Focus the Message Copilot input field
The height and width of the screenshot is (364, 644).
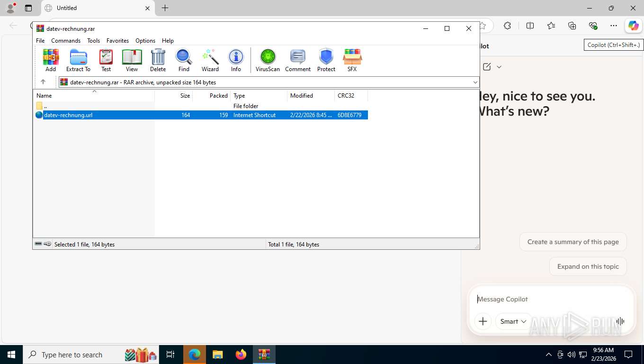point(552,299)
